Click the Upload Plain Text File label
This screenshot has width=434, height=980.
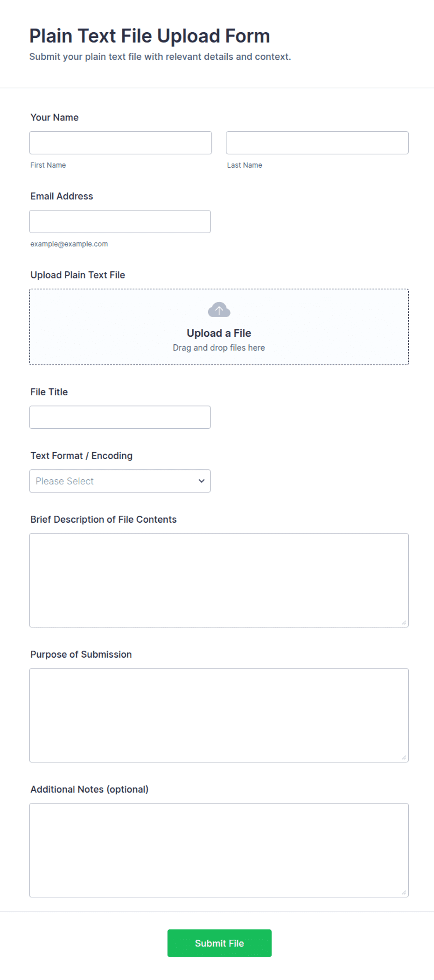(x=78, y=275)
